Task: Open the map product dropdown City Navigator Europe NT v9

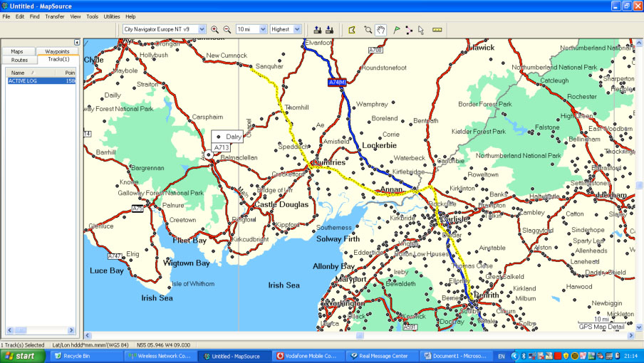Action: (x=202, y=29)
